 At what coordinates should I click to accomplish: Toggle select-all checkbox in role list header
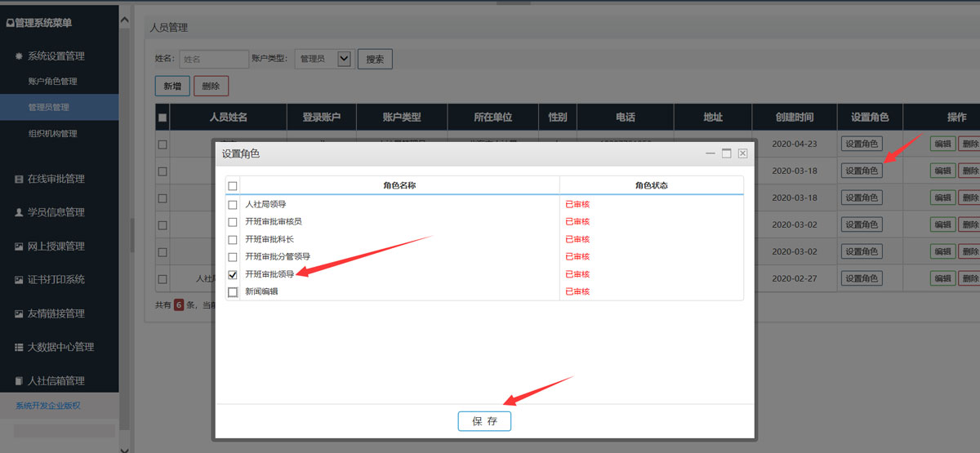coord(233,186)
